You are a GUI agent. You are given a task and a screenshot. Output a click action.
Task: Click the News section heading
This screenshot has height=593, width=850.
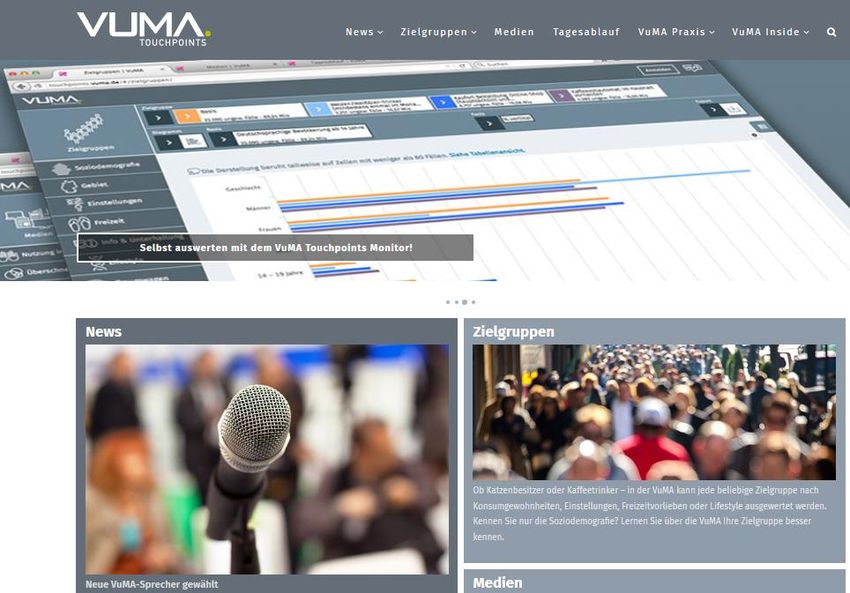104,332
